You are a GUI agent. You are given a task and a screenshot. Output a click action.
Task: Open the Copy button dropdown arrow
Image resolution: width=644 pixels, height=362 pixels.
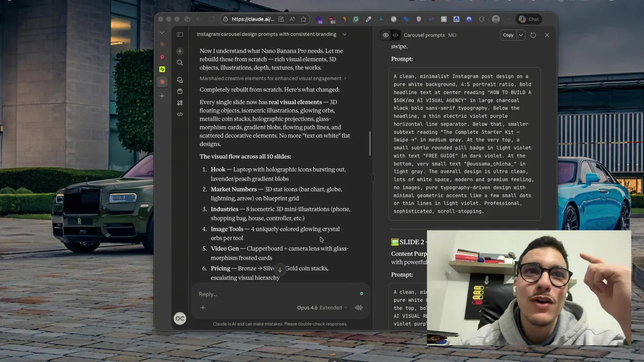click(521, 35)
